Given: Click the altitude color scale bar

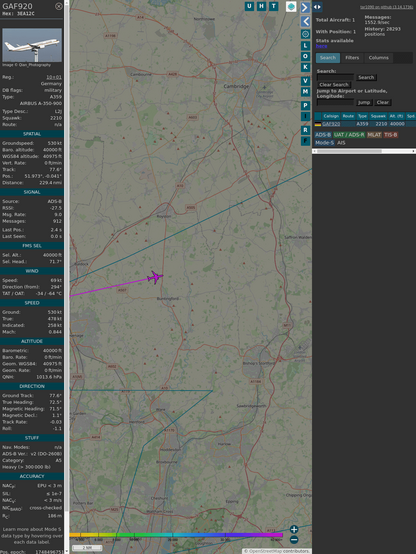Looking at the screenshot, I should (176, 535).
